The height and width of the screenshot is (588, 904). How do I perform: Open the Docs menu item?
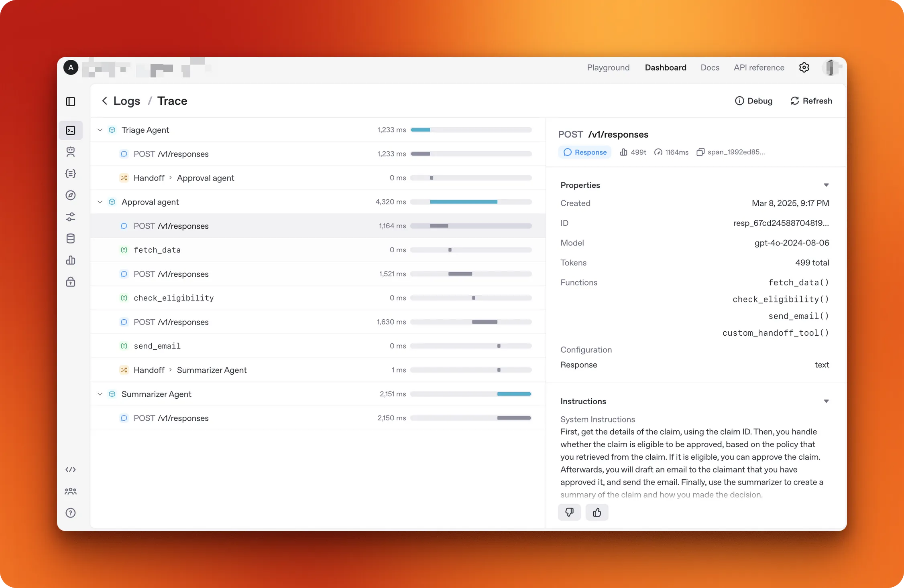point(710,67)
